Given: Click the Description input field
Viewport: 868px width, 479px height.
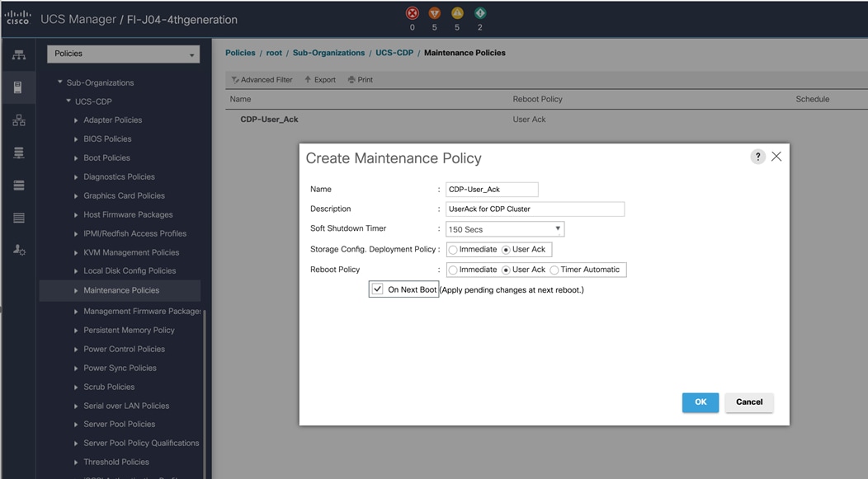Looking at the screenshot, I should pyautogui.click(x=535, y=209).
